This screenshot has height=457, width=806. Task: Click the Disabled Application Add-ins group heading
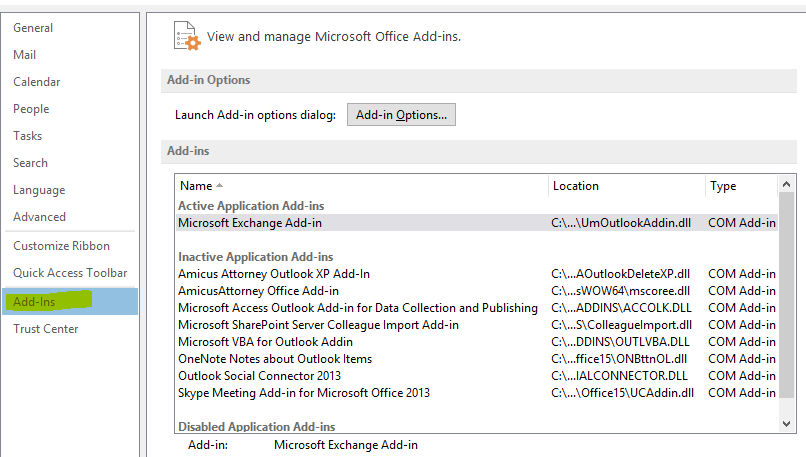[257, 426]
